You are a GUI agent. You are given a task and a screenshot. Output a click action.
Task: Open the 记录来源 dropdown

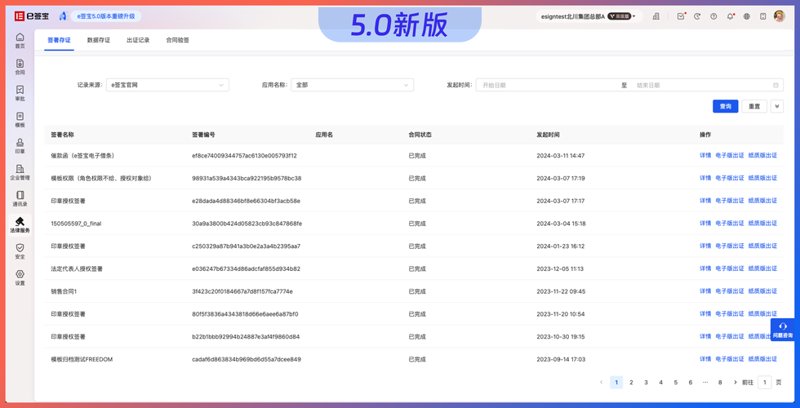(167, 85)
